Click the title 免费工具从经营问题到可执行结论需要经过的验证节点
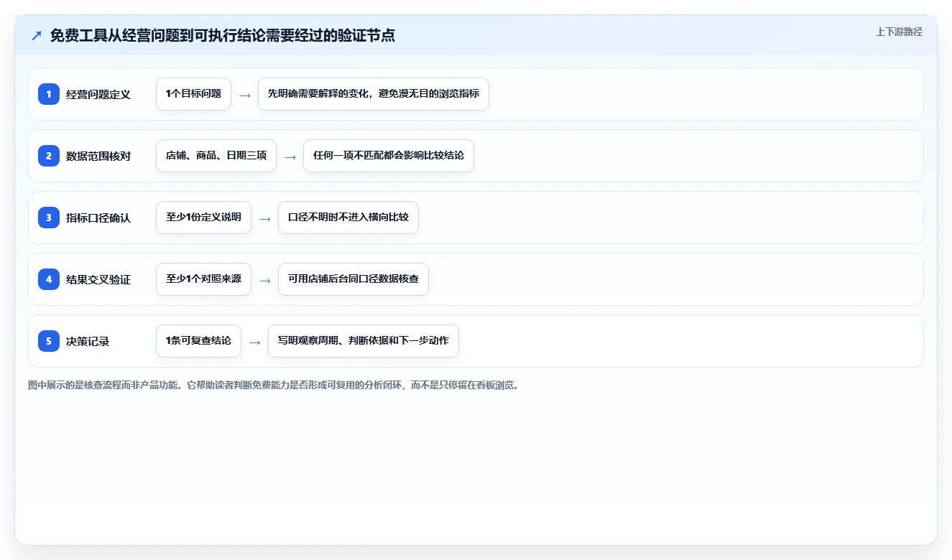 [x=223, y=36]
